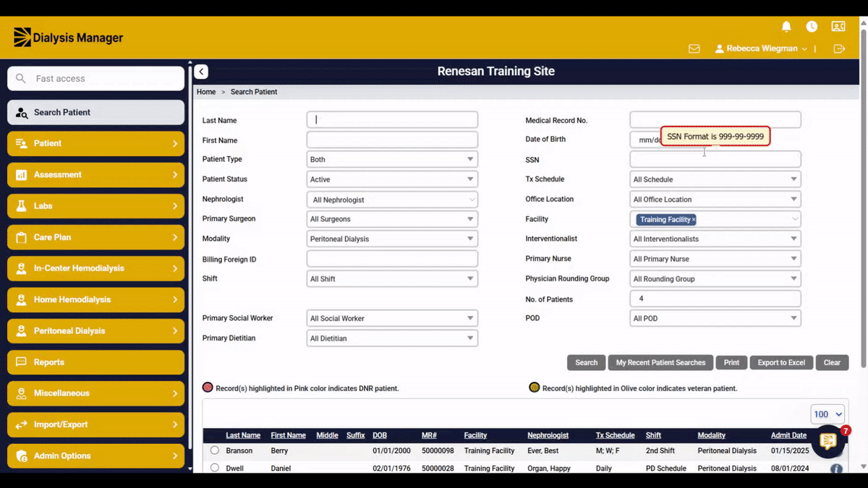This screenshot has height=488, width=868.
Task: Open the ID card icon in header
Action: point(838,27)
